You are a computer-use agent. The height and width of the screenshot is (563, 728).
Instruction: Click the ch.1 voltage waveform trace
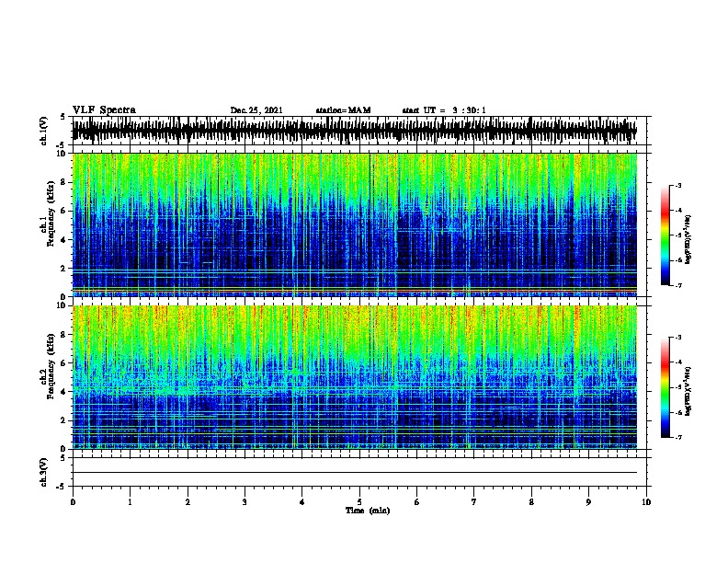tap(355, 131)
